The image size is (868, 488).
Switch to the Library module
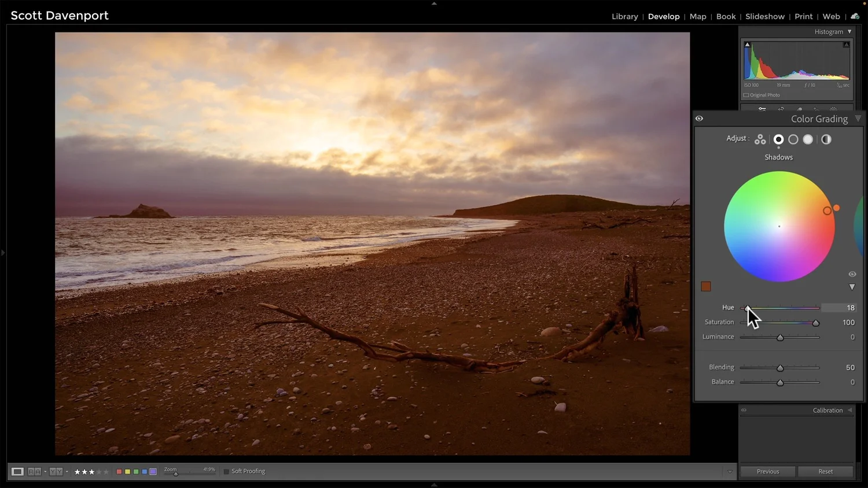[624, 16]
